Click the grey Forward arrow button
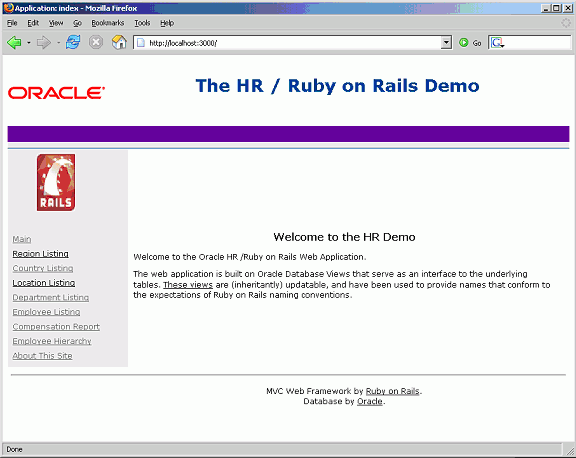The image size is (576, 458). pos(44,43)
